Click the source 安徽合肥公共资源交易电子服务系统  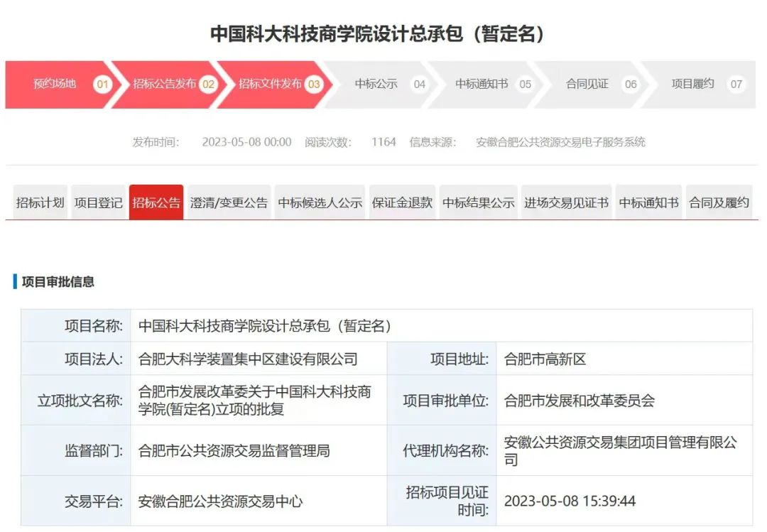click(560, 142)
